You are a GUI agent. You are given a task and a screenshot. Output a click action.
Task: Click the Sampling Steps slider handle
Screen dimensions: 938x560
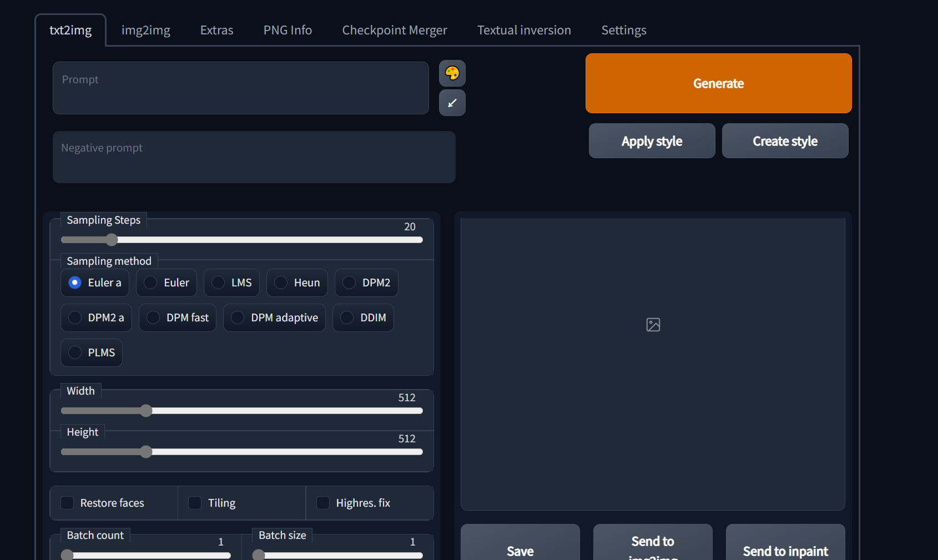(x=112, y=240)
